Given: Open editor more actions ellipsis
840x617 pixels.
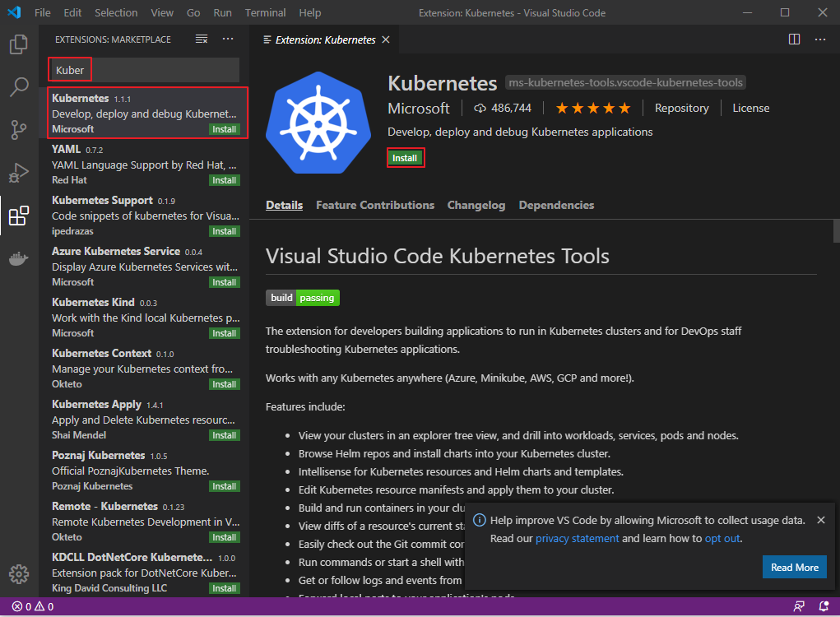Looking at the screenshot, I should tap(820, 39).
